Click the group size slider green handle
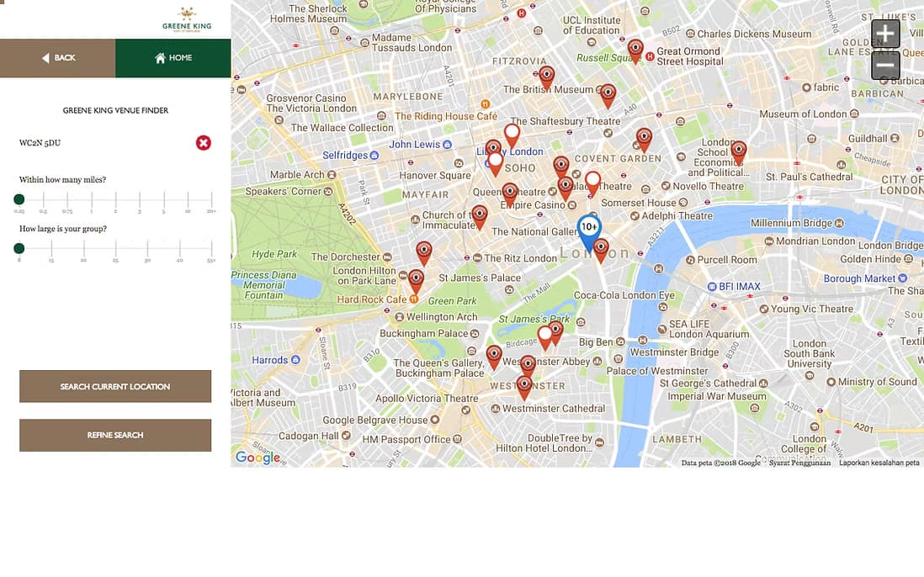Image resolution: width=924 pixels, height=577 pixels. point(19,248)
